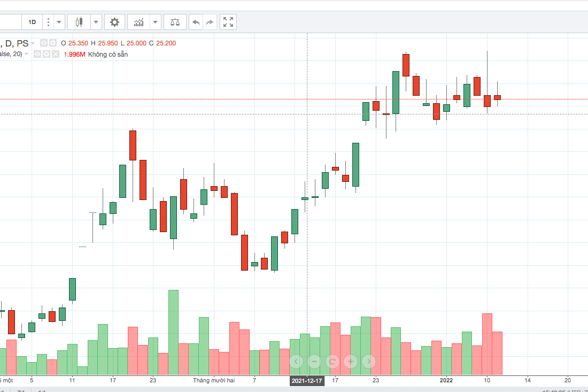Screen dimensions: 588x392
Task: Select the 1D interval button
Action: click(32, 22)
